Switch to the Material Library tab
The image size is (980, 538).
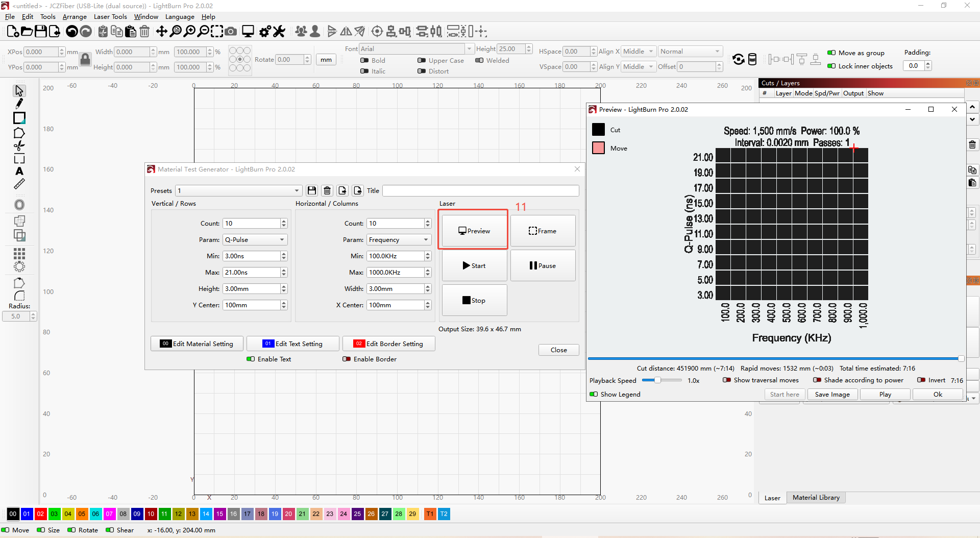pyautogui.click(x=816, y=498)
